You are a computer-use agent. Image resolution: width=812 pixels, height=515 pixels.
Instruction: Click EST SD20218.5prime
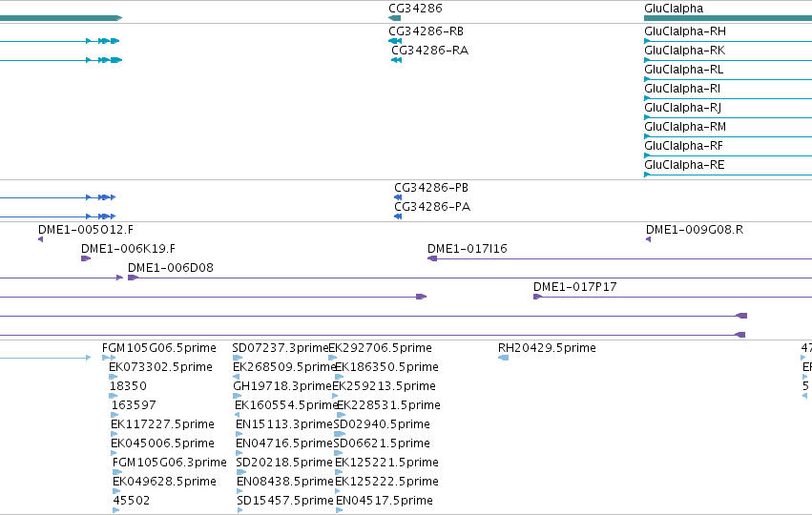[284, 463]
